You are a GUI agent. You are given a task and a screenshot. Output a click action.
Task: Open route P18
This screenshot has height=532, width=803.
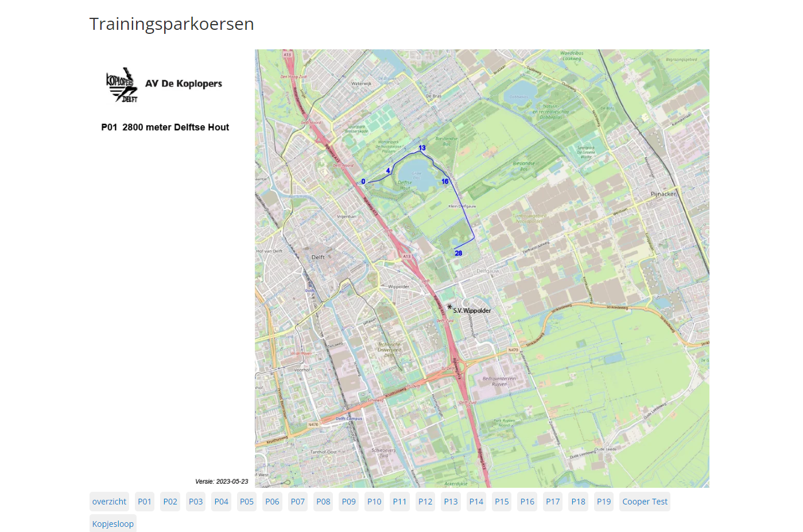[578, 502]
